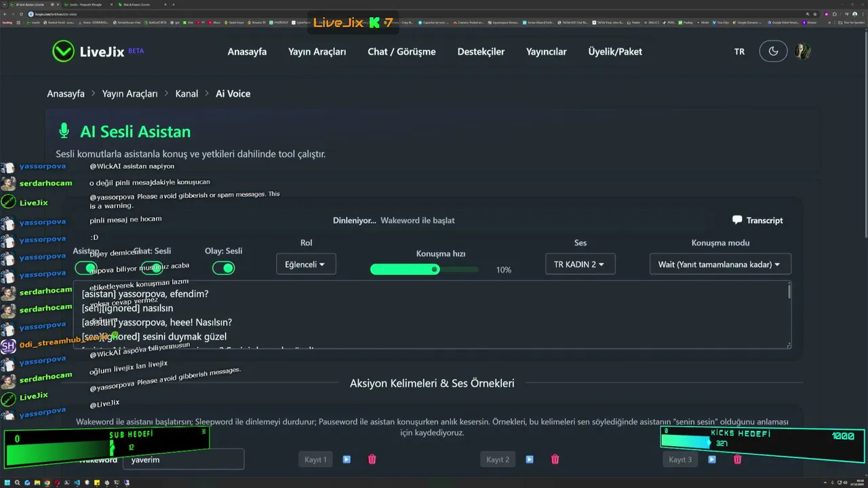Toggle dark mode with moon icon

point(773,52)
